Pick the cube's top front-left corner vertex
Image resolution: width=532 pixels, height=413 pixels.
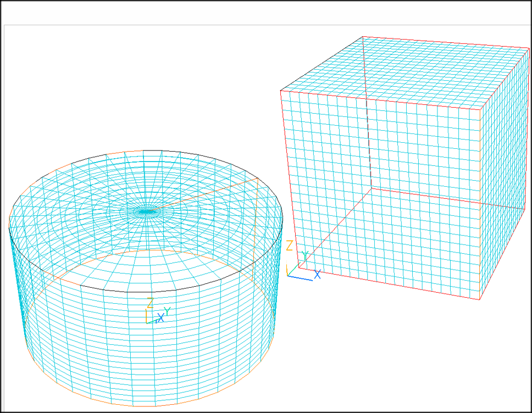click(281, 90)
